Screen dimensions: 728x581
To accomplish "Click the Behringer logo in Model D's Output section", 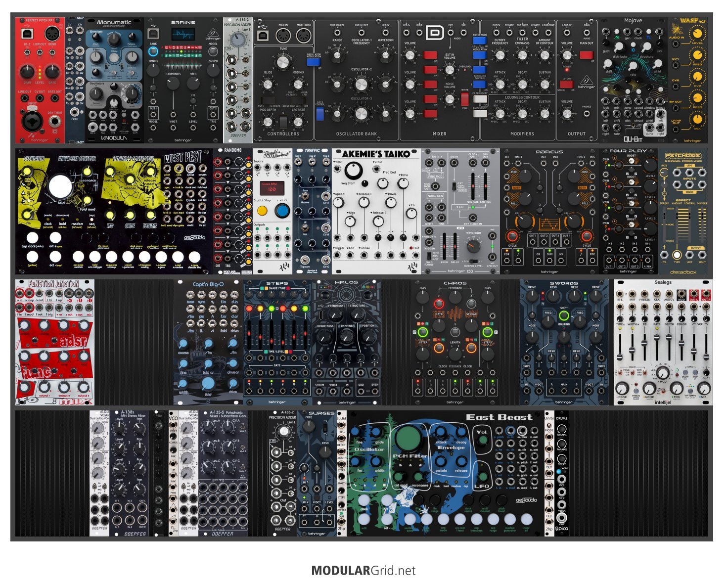I will (586, 82).
